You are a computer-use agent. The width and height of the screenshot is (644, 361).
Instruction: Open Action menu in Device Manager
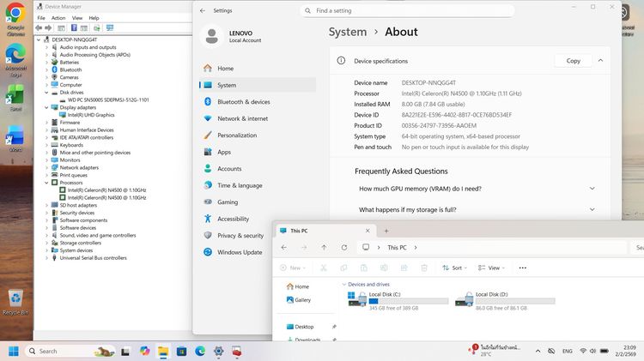pyautogui.click(x=58, y=18)
